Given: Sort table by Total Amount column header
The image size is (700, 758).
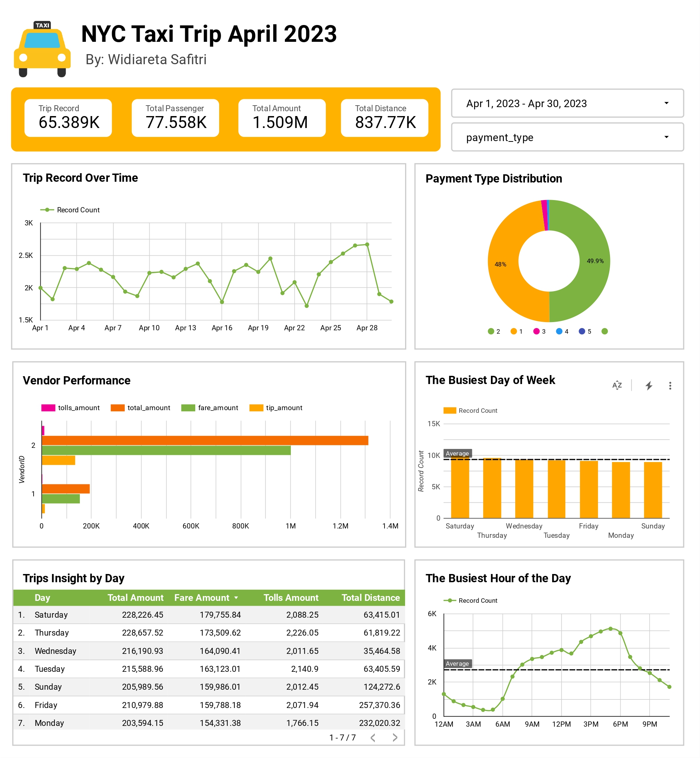Looking at the screenshot, I should (135, 598).
